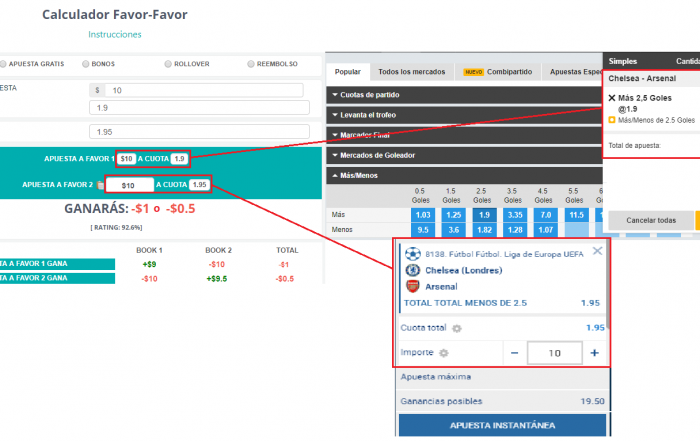Remove Más 2,5 Goles selection with X
The image size is (700, 441).
[x=612, y=98]
